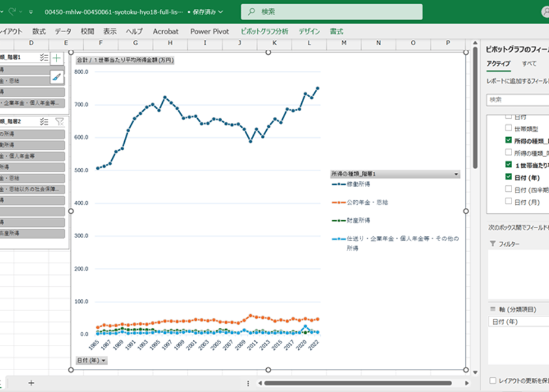Open 日付 (年) axis field button on chart
The image size is (549, 392).
91,360
